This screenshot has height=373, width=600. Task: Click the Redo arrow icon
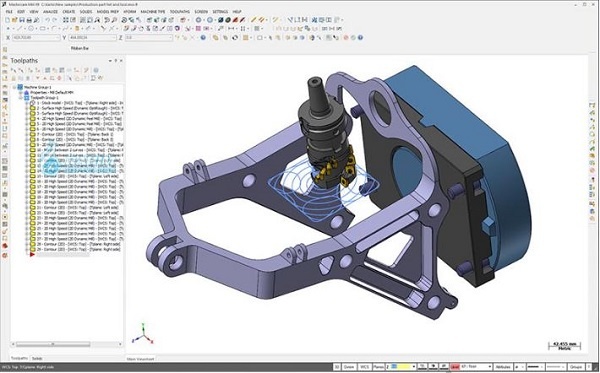[x=54, y=20]
